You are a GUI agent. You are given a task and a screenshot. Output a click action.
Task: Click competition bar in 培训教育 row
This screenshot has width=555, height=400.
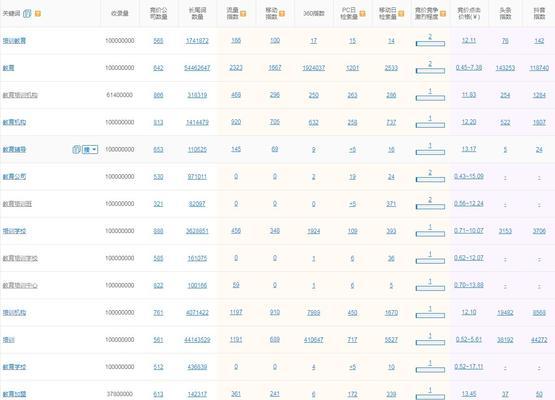[430, 44]
